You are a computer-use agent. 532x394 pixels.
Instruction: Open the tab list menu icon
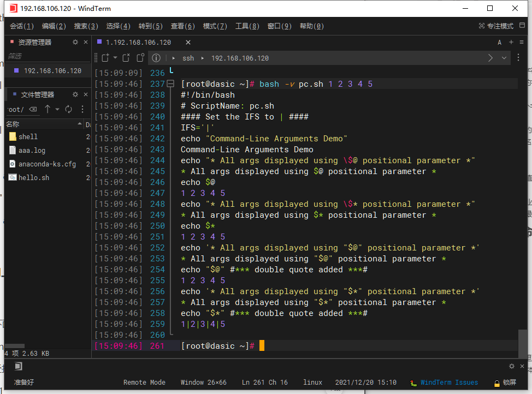click(x=522, y=42)
